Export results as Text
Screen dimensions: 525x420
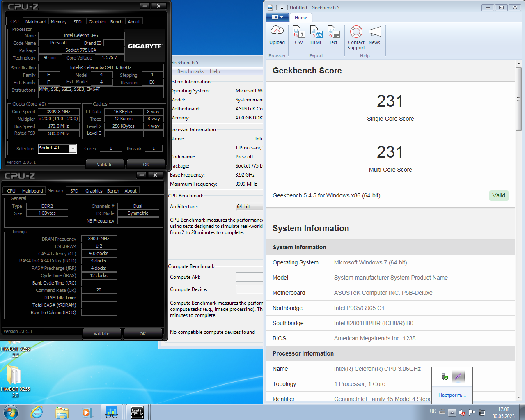(333, 35)
